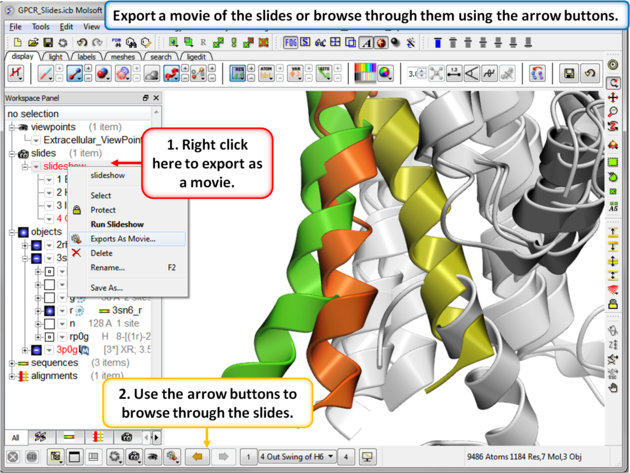Click the save (floppy disk) toolbar icon
Viewport: 630px width, 473px height.
tap(47, 43)
